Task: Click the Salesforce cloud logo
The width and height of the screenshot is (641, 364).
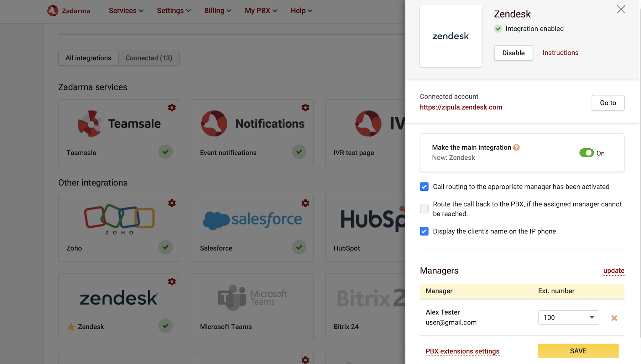Action: click(x=252, y=220)
